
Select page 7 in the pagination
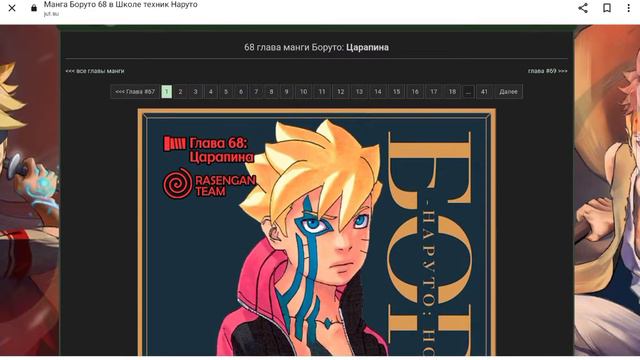click(x=256, y=92)
